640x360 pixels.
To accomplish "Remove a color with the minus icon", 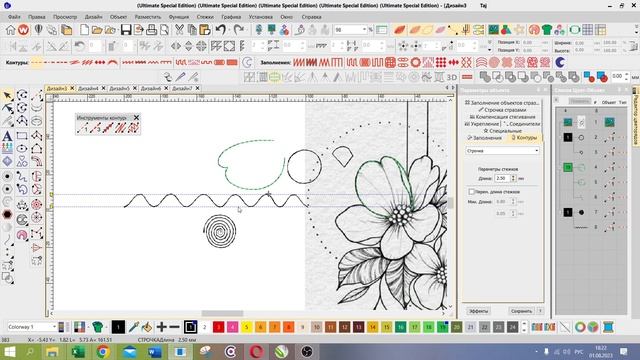I will pyautogui.click(x=174, y=327).
